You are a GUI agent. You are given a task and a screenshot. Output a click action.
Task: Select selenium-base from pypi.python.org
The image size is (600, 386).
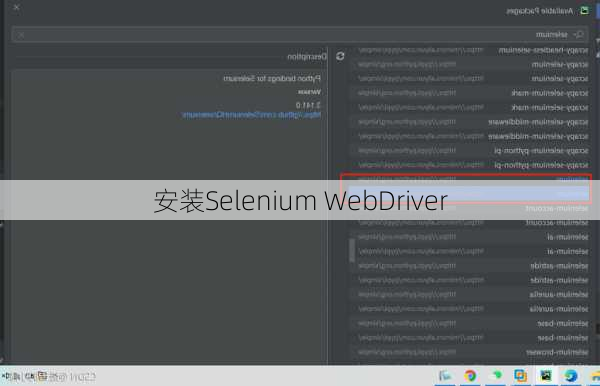coord(470,324)
